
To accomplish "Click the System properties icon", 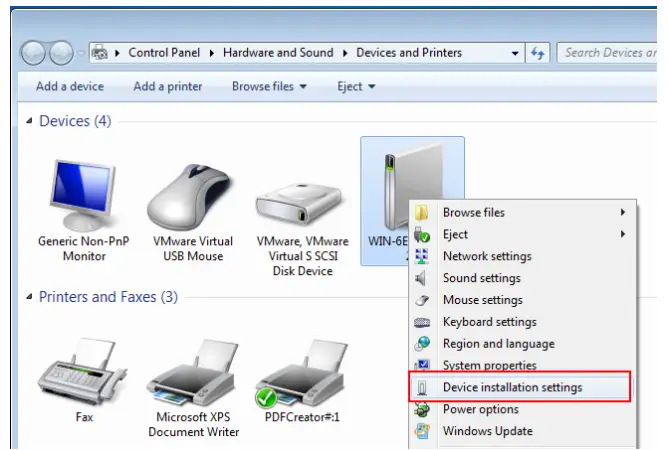I will click(422, 365).
